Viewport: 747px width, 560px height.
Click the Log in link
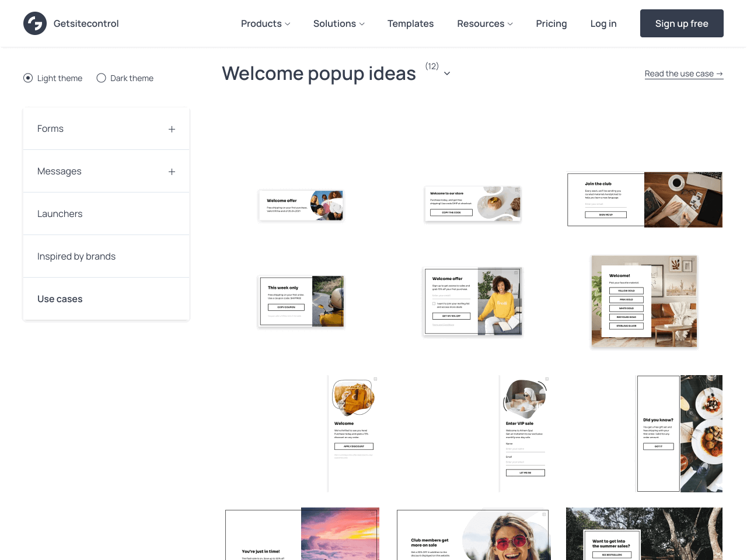point(603,23)
